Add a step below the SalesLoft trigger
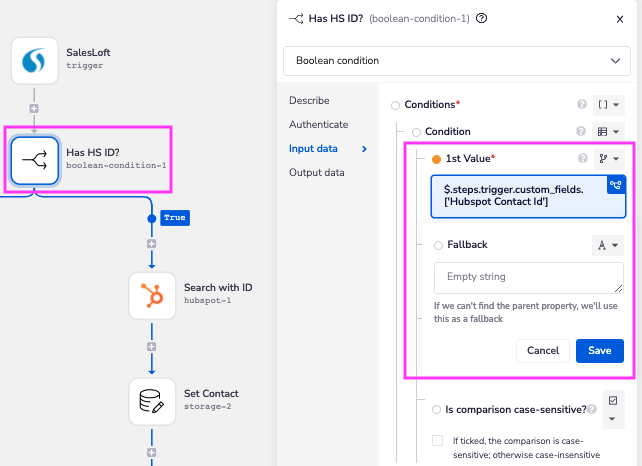 35,108
